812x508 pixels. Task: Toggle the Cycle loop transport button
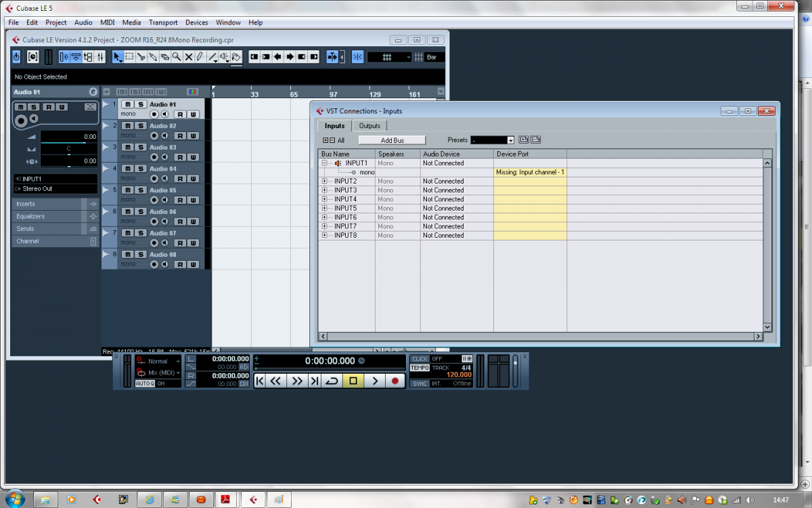332,381
